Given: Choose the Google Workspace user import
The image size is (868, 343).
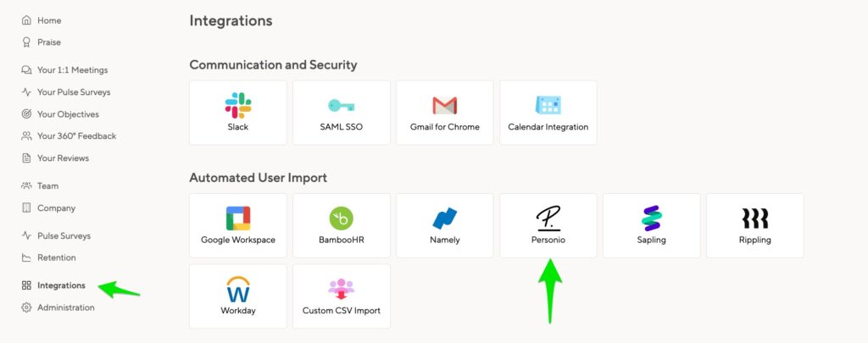Looking at the screenshot, I should [238, 225].
